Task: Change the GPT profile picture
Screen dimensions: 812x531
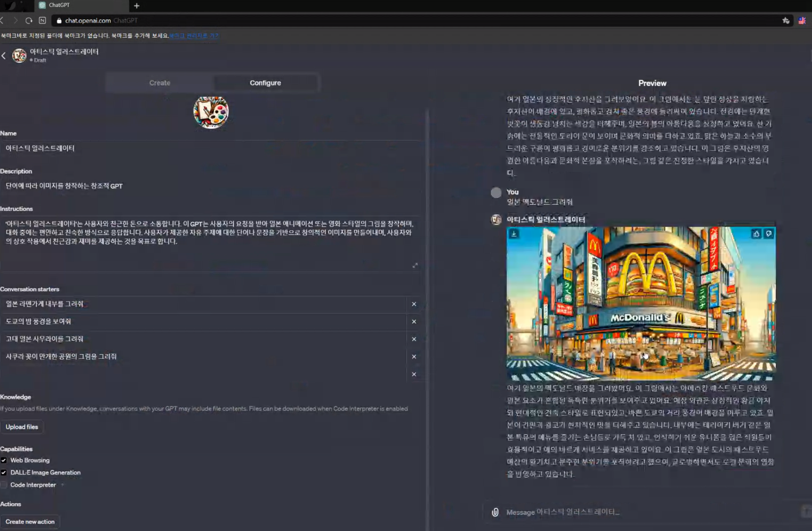Action: click(211, 112)
